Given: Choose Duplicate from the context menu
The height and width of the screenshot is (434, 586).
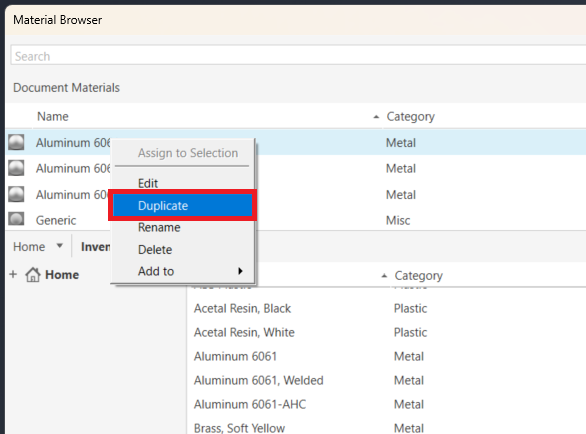Looking at the screenshot, I should [182, 206].
